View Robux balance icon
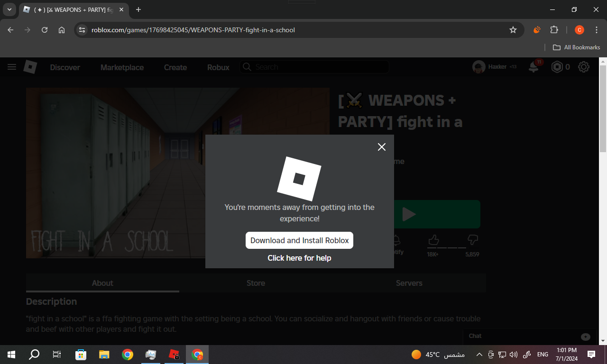Image resolution: width=607 pixels, height=364 pixels. (x=557, y=67)
